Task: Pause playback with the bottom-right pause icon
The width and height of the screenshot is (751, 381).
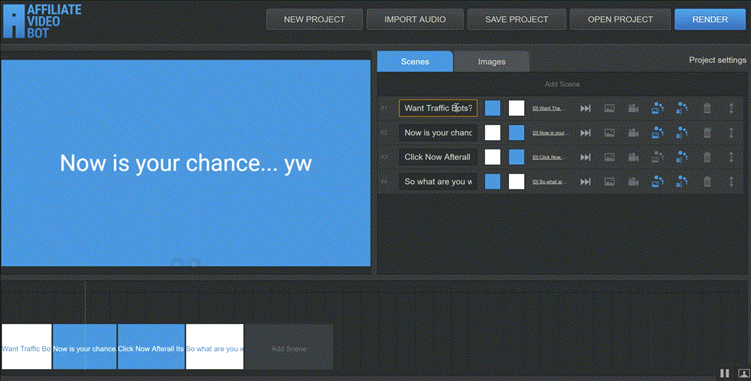Action: [x=725, y=373]
